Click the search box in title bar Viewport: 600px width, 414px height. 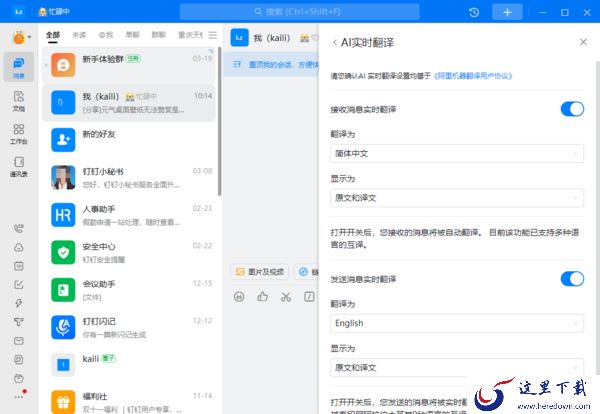[x=300, y=12]
